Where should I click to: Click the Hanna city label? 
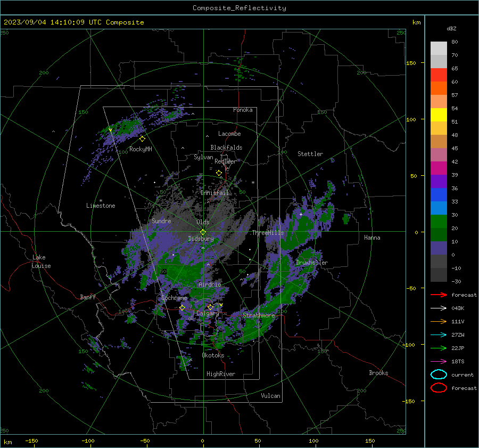click(372, 238)
